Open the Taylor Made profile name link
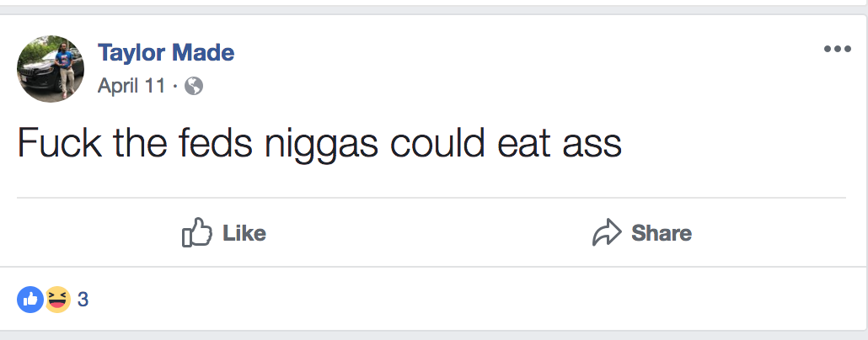Screen dimensions: 868x340 coord(166,53)
